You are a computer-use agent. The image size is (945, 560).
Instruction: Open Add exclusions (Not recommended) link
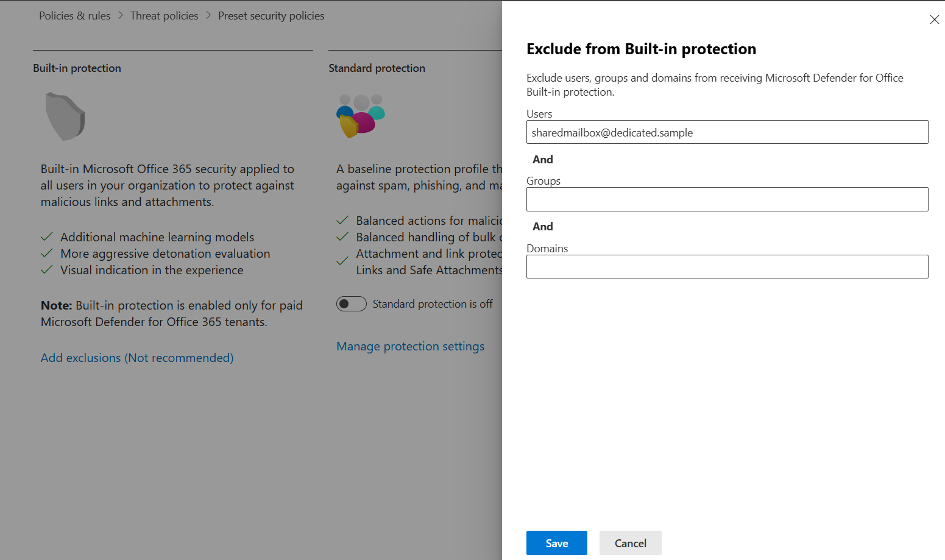(x=136, y=358)
